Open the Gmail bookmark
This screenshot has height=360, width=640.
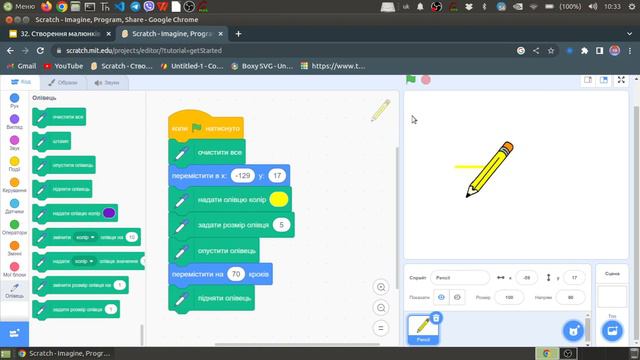click(22, 66)
